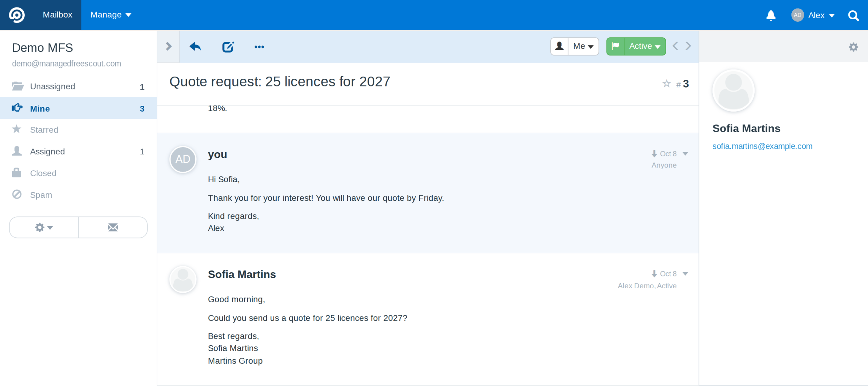Add a note with the edit icon
Viewport: 868px width, 386px height.
228,46
